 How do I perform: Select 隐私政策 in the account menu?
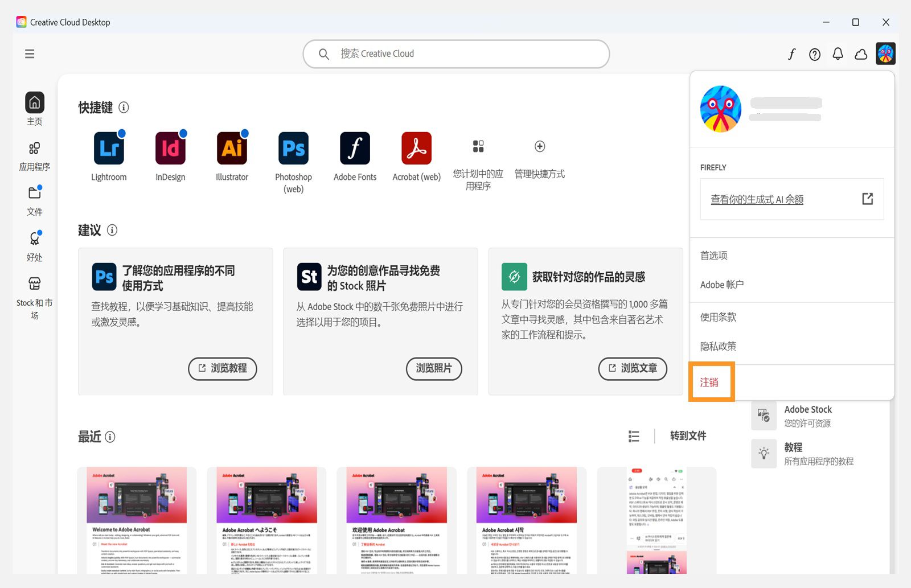tap(718, 346)
